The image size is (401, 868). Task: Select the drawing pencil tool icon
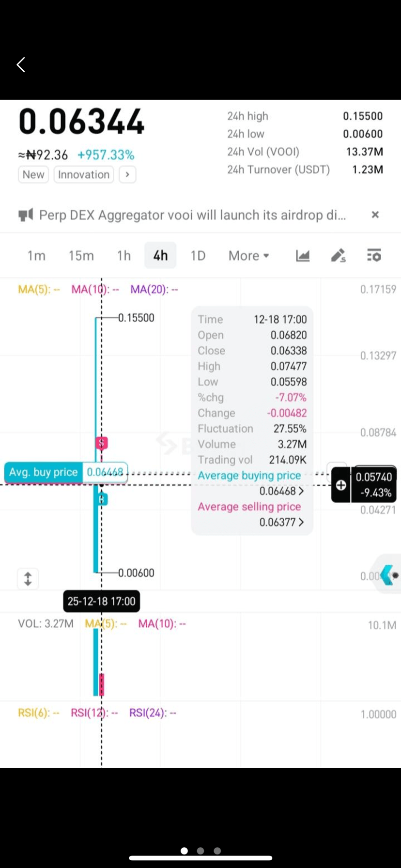point(338,255)
